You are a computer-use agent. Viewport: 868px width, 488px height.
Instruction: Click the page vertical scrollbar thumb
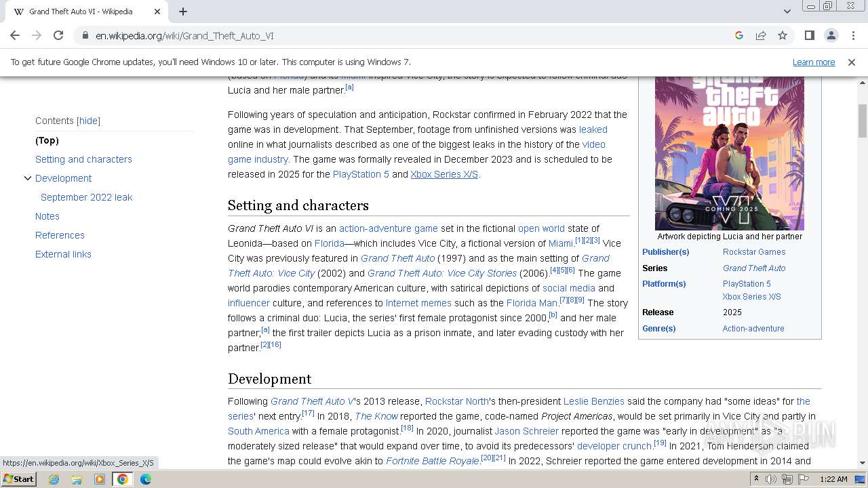863,121
